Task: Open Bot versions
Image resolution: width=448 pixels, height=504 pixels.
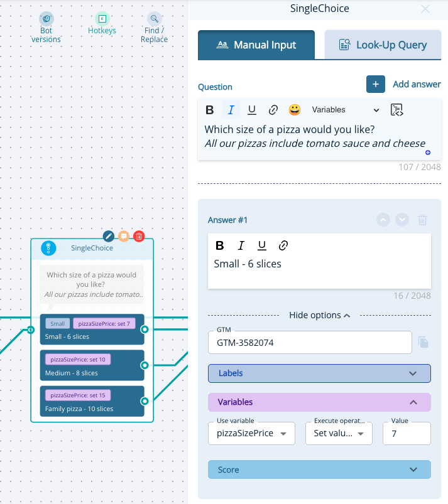Action: click(46, 28)
